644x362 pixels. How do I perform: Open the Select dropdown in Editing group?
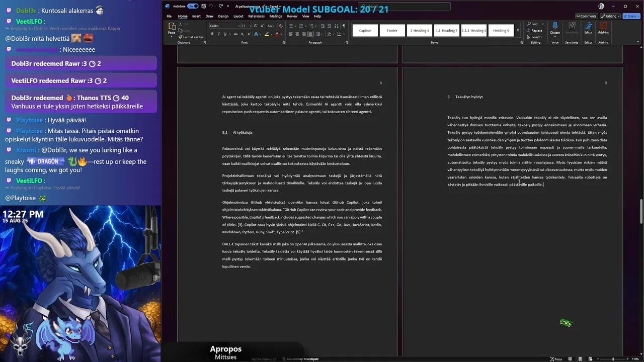coord(535,37)
